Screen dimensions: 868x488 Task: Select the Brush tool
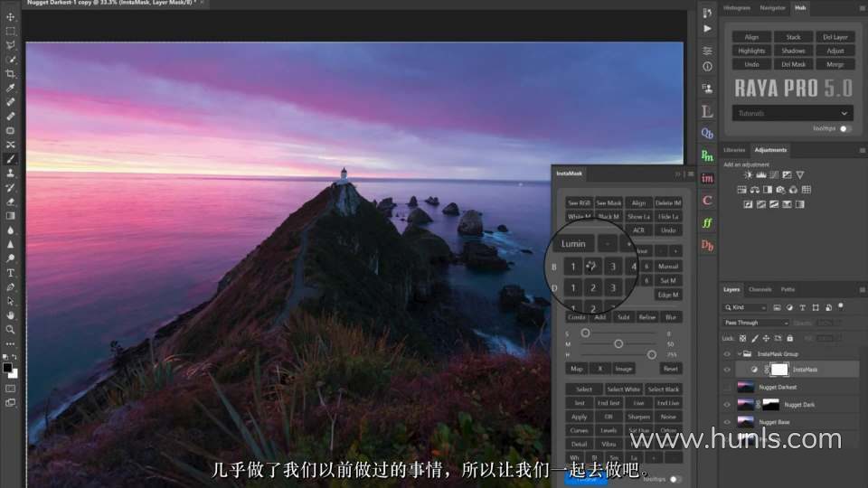tap(11, 159)
